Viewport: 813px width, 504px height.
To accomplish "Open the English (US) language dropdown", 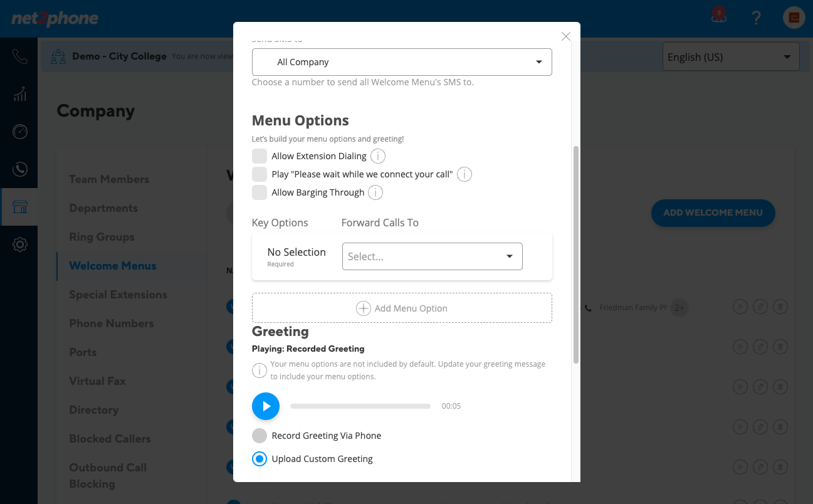I will [731, 57].
